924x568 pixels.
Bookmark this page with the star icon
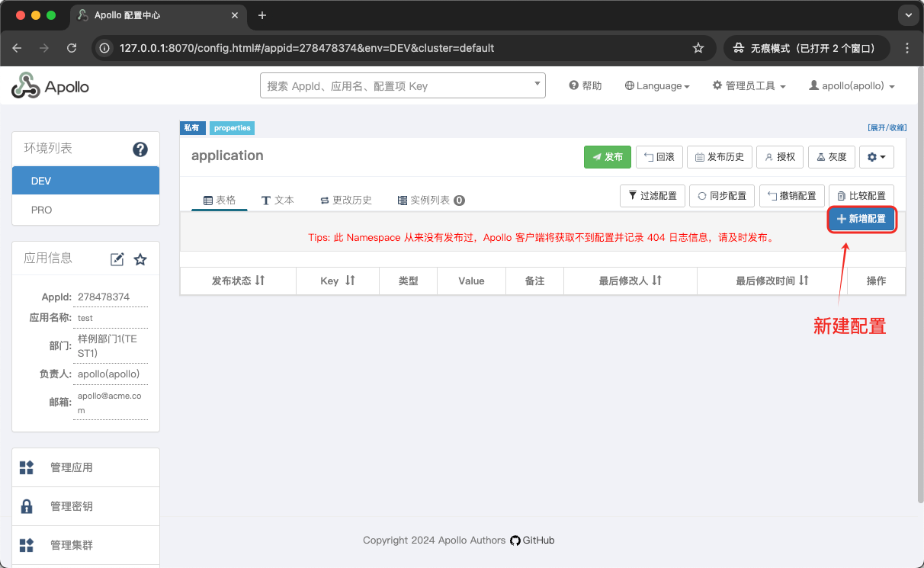pos(698,48)
